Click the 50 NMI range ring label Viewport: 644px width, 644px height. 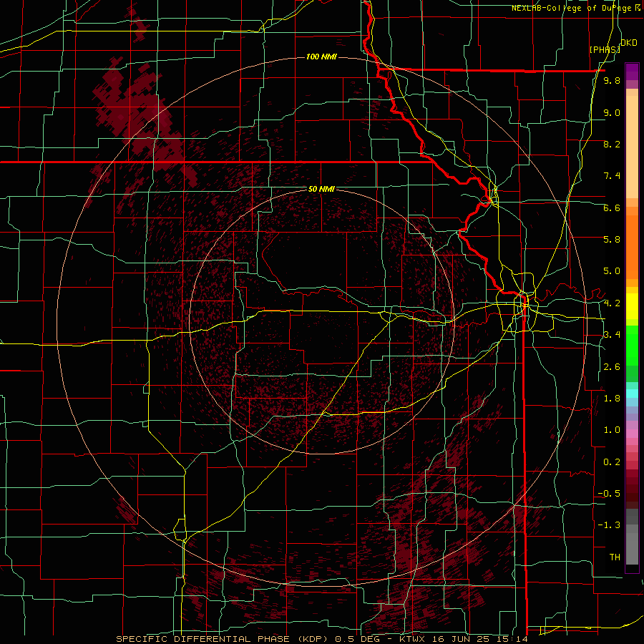click(321, 189)
